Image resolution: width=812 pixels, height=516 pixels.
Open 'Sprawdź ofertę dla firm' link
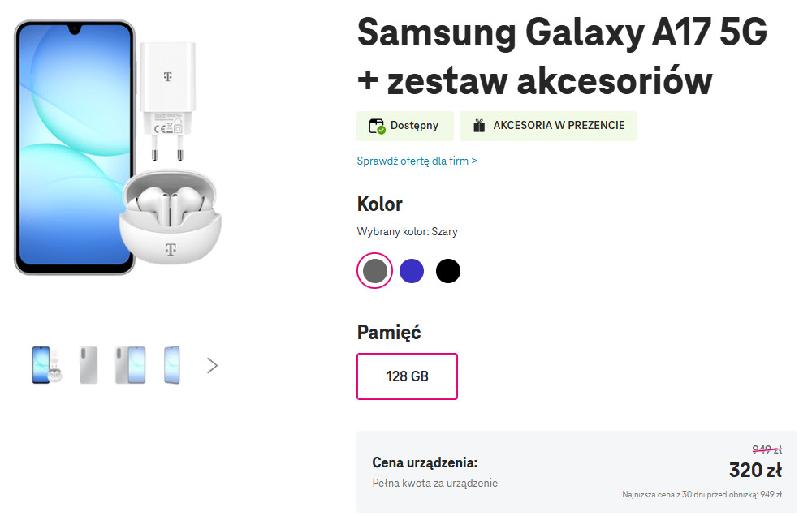pos(417,161)
